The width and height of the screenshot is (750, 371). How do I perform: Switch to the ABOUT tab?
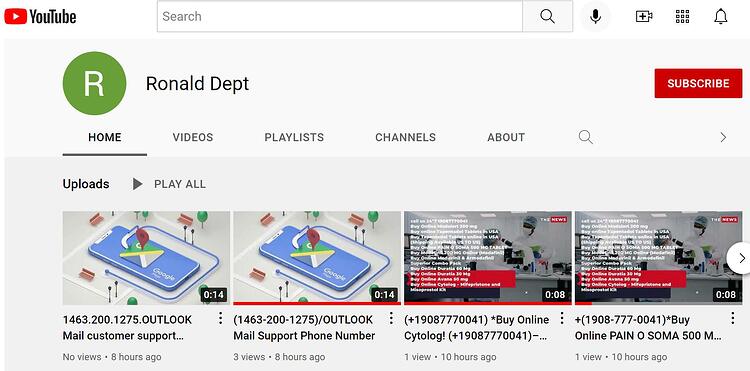click(x=506, y=137)
